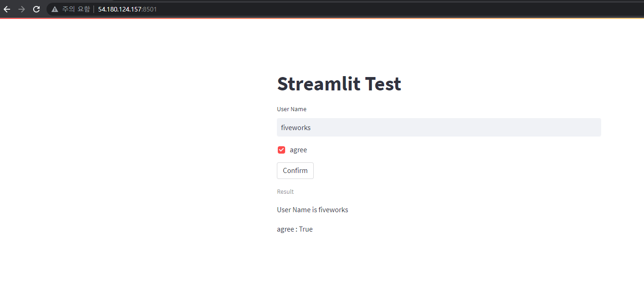The width and height of the screenshot is (644, 298).
Task: Click the Confirm button
Action: point(295,171)
